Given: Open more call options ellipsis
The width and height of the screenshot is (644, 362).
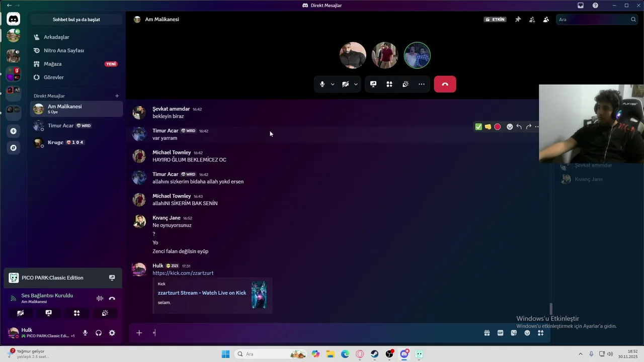Looking at the screenshot, I should (422, 84).
